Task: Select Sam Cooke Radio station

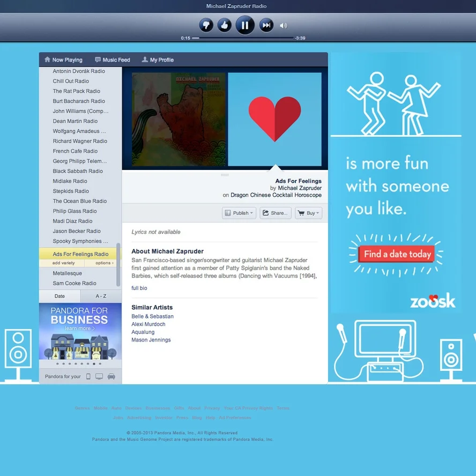Action: (75, 283)
